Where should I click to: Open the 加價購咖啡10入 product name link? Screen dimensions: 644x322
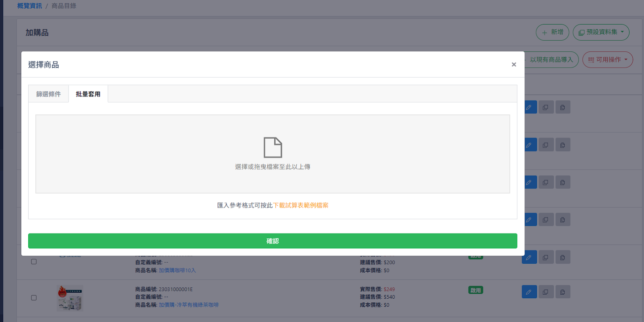pyautogui.click(x=177, y=271)
